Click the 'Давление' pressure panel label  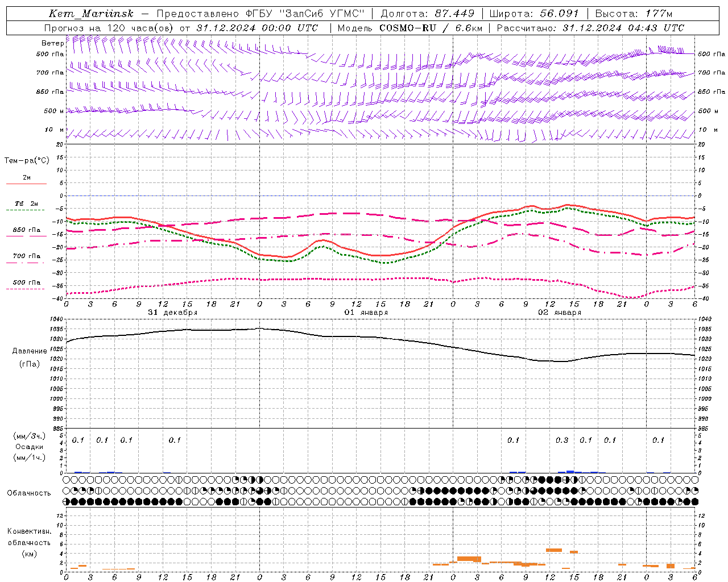(30, 351)
